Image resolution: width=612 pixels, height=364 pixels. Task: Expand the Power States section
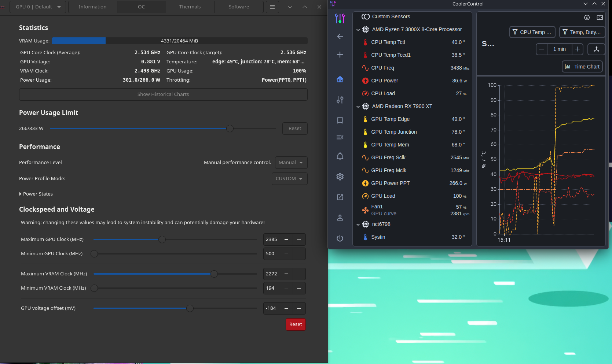[36, 194]
